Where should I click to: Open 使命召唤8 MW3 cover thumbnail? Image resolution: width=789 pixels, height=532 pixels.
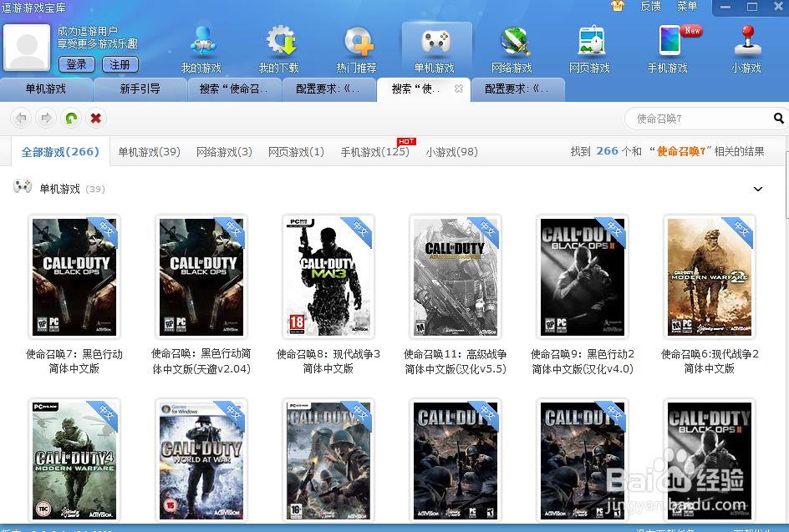[x=328, y=277]
